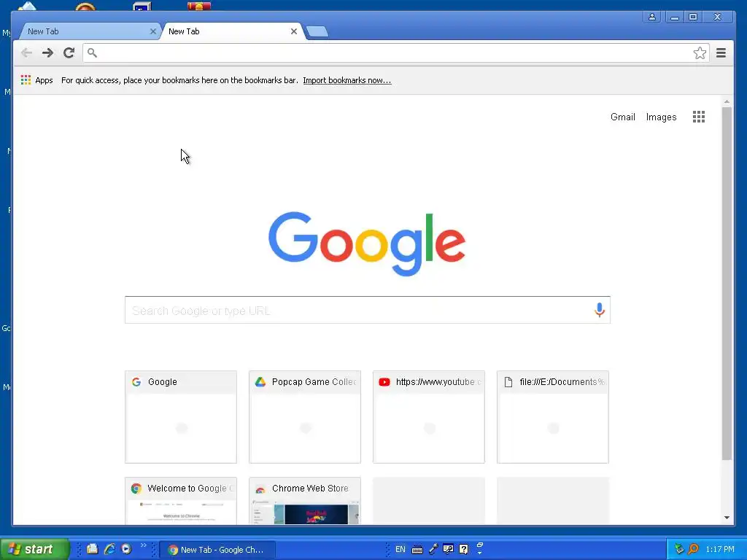Open the EN language indicator
The width and height of the screenshot is (747, 560).
[x=400, y=549]
